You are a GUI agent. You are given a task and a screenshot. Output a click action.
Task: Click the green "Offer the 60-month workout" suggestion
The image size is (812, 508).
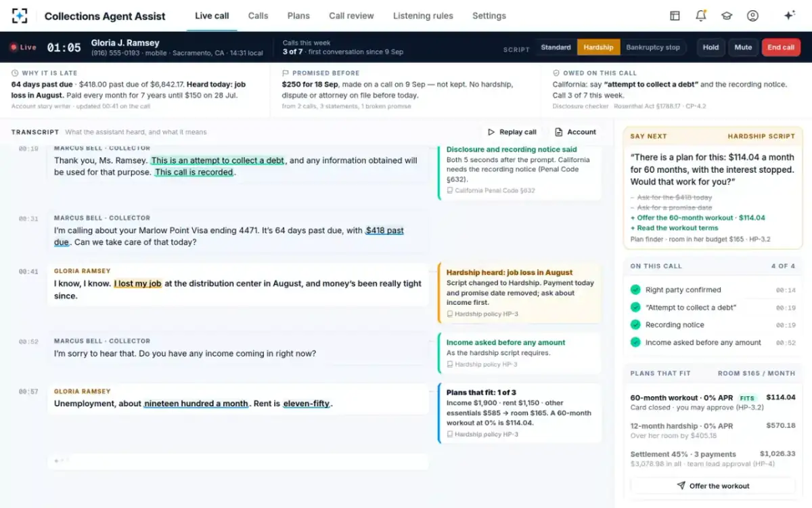tap(698, 218)
